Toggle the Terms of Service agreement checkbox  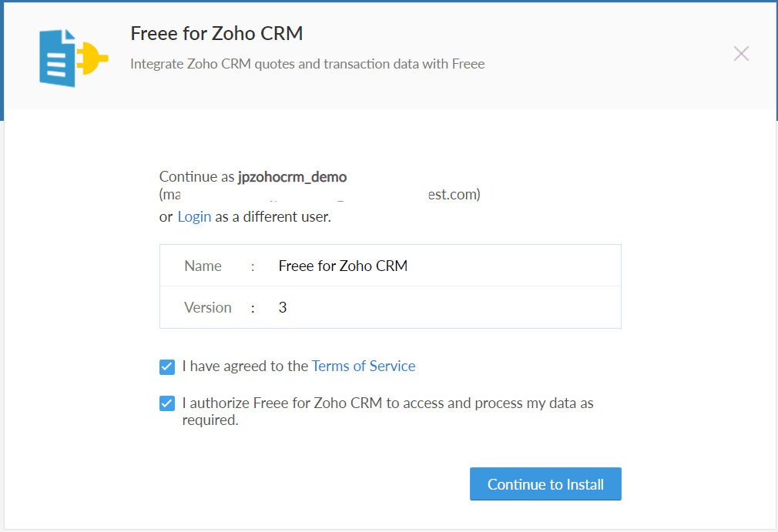tap(167, 367)
